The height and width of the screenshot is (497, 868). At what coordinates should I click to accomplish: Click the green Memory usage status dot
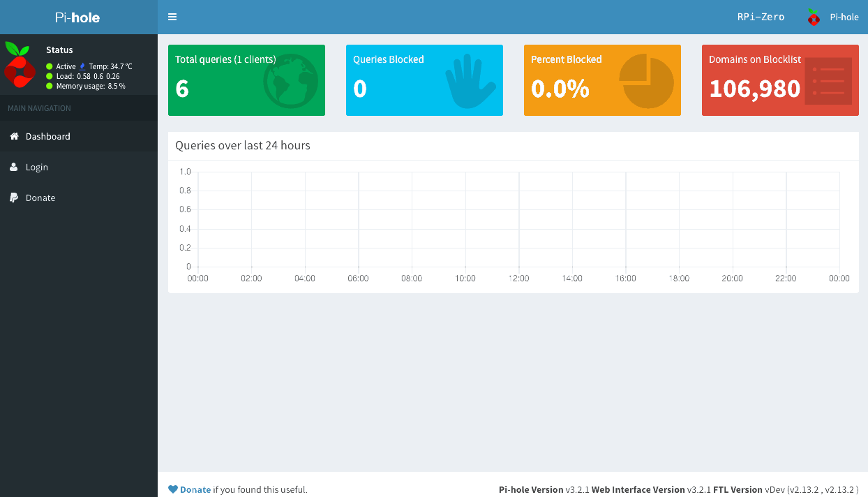50,86
